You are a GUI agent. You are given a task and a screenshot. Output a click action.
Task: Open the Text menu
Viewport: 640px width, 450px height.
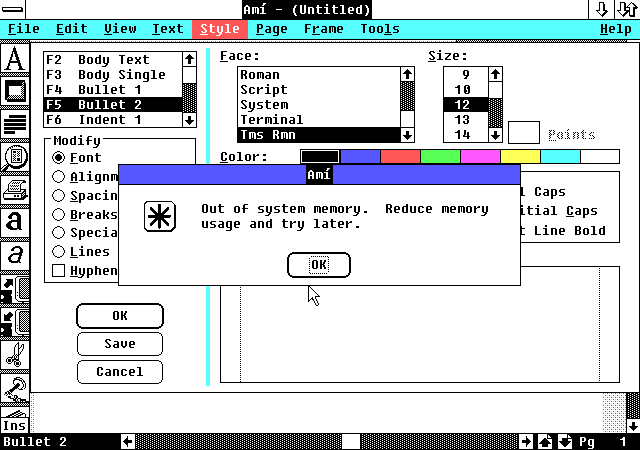168,29
